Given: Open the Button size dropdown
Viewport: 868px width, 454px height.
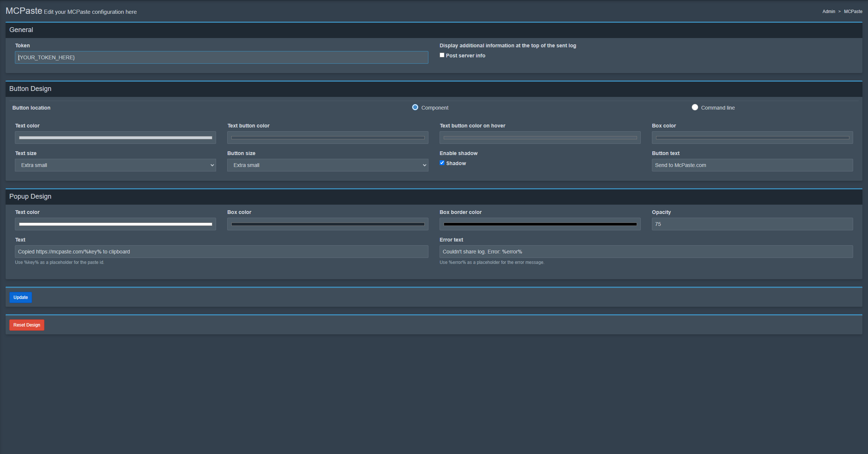Looking at the screenshot, I should (x=327, y=165).
